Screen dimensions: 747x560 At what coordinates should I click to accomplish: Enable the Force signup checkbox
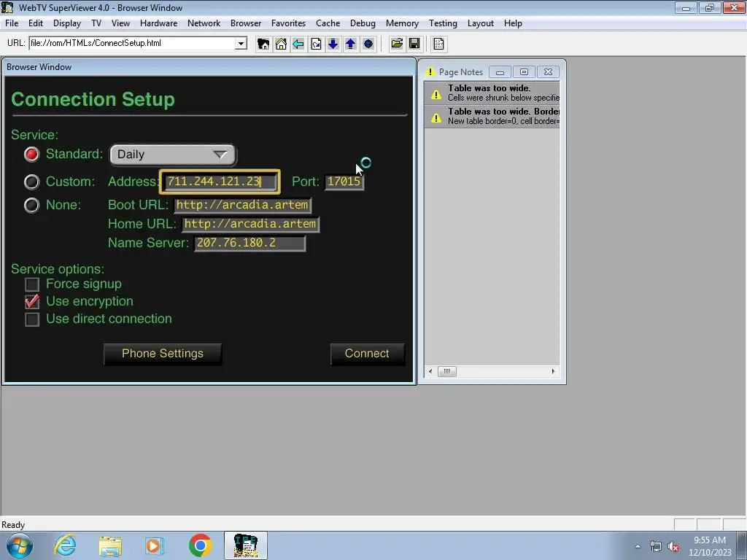tap(32, 284)
